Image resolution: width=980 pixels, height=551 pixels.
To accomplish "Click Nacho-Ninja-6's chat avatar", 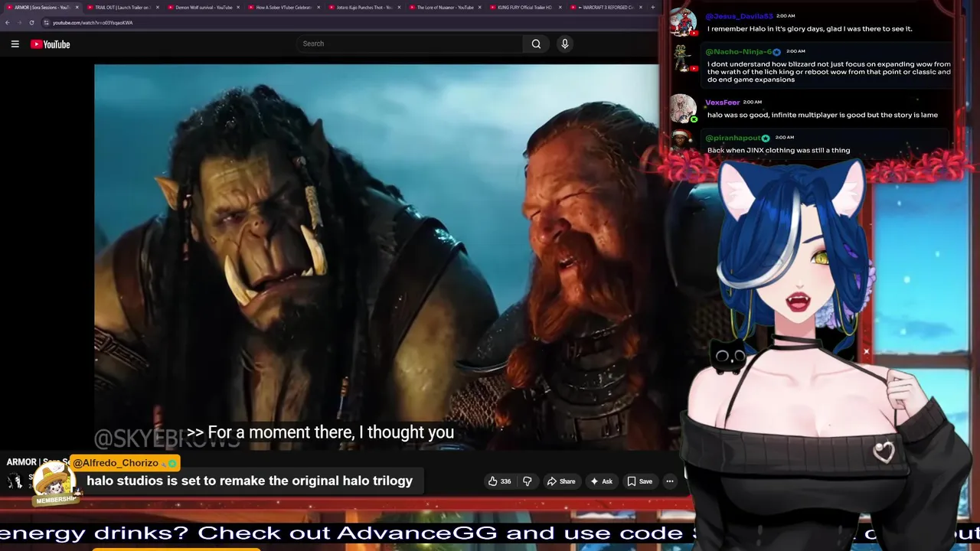I will click(x=682, y=58).
